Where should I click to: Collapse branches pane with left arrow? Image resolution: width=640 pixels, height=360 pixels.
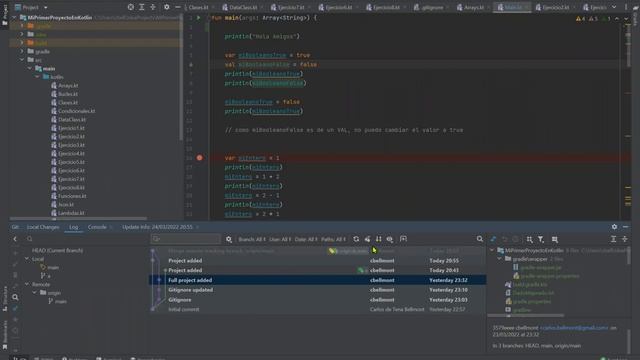(15, 239)
